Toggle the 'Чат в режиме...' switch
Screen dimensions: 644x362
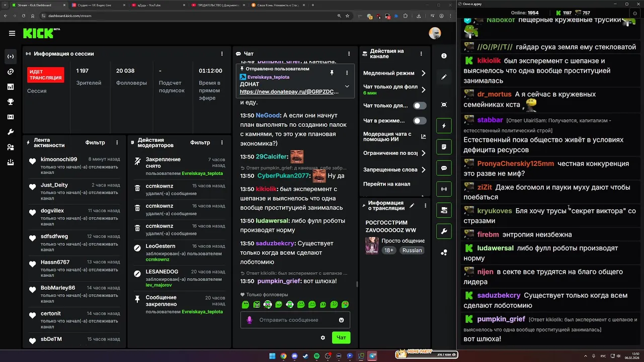(x=420, y=121)
